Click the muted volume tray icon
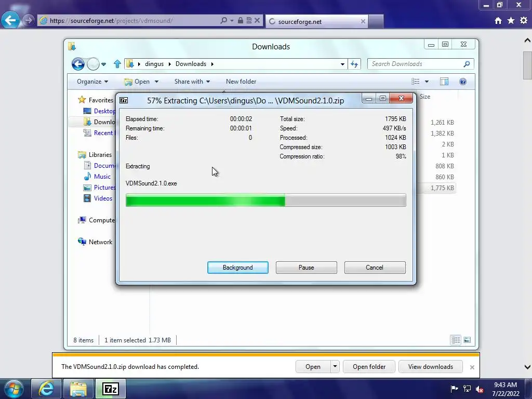Image resolution: width=532 pixels, height=399 pixels. (480, 389)
